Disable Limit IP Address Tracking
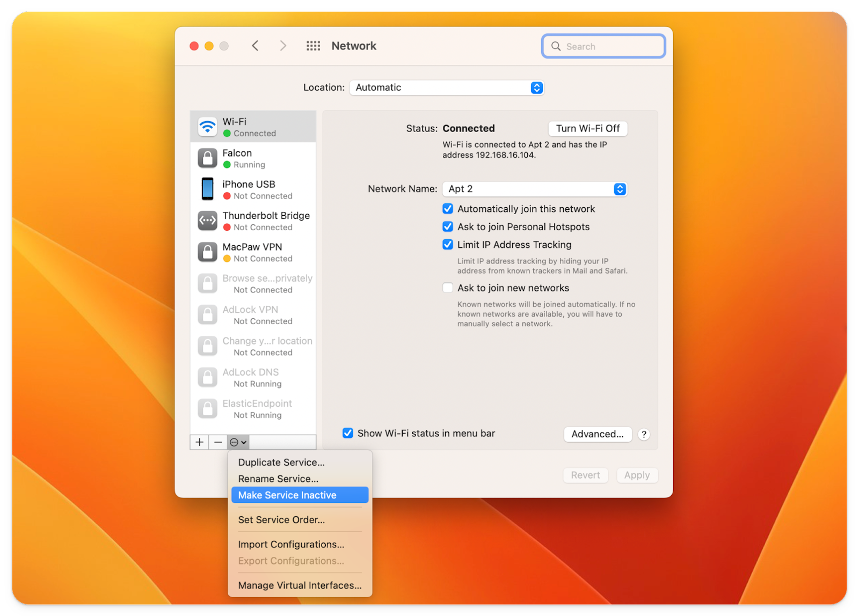 pyautogui.click(x=448, y=244)
